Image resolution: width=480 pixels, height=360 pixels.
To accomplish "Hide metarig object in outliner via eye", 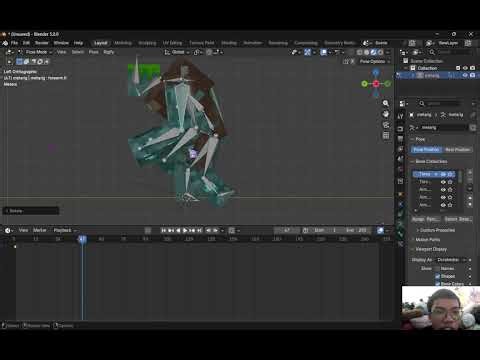I will tap(465, 76).
